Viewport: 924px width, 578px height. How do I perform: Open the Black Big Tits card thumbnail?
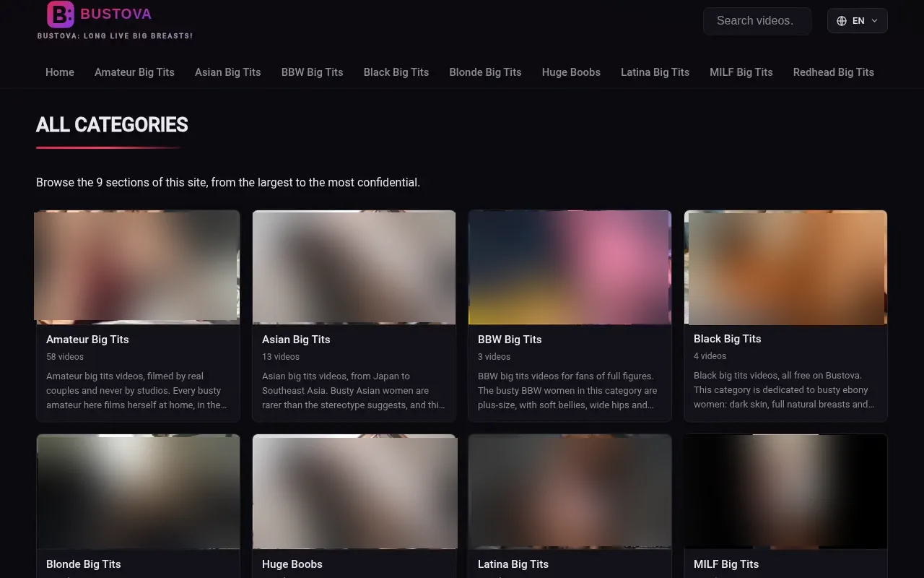[785, 267]
